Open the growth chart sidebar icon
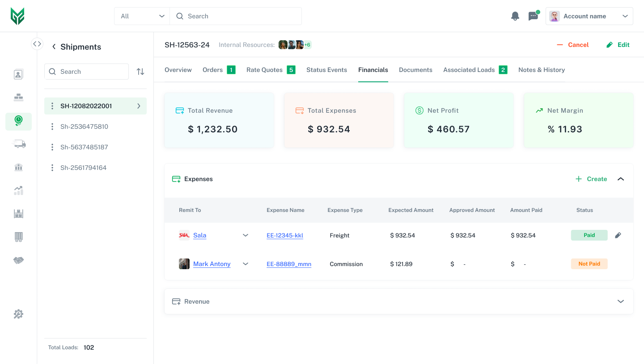 [18, 190]
